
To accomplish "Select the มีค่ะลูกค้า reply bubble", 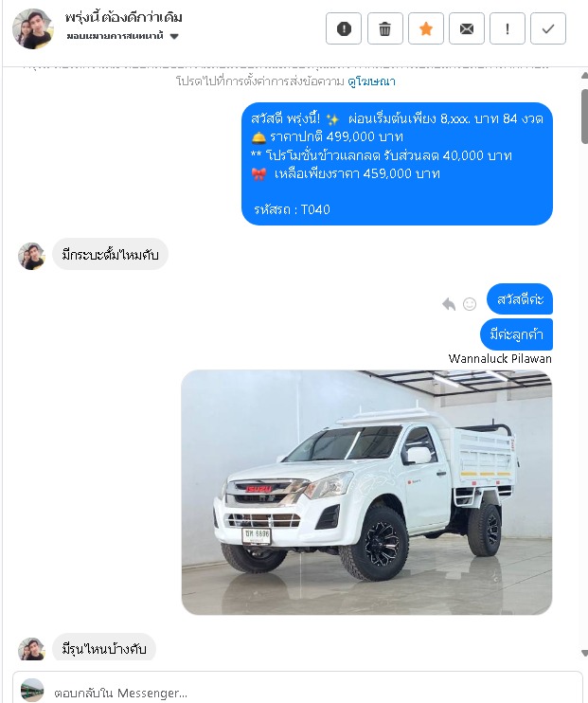I will (x=516, y=334).
